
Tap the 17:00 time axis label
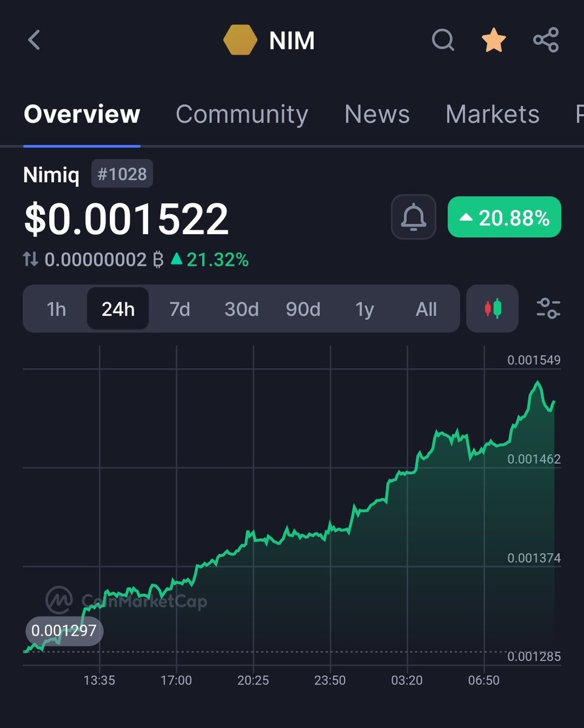176,681
